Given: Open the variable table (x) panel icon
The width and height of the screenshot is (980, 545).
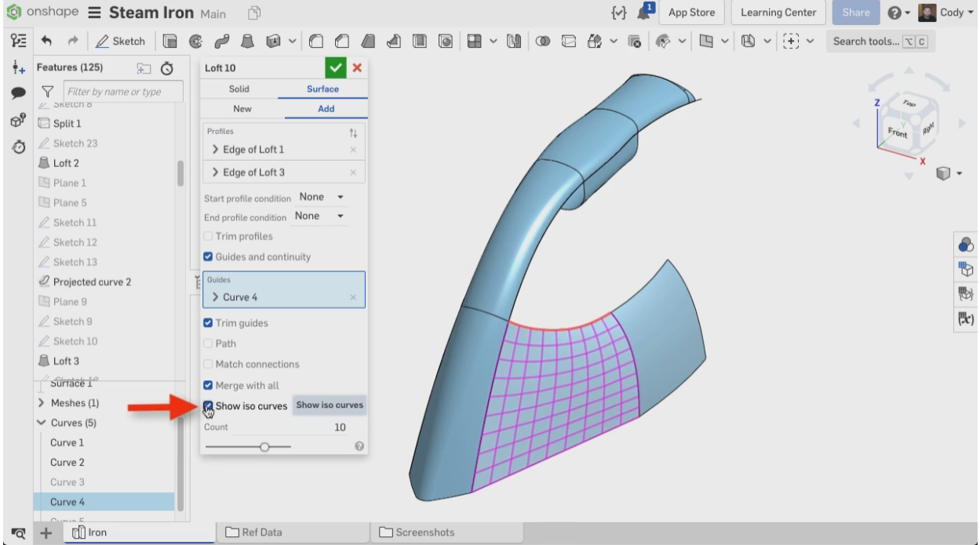Looking at the screenshot, I should point(966,318).
